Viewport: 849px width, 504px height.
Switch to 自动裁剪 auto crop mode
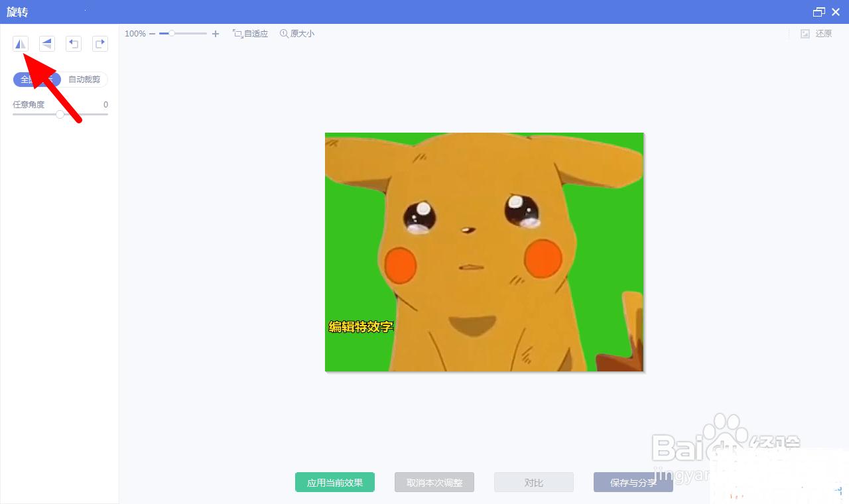pos(84,80)
